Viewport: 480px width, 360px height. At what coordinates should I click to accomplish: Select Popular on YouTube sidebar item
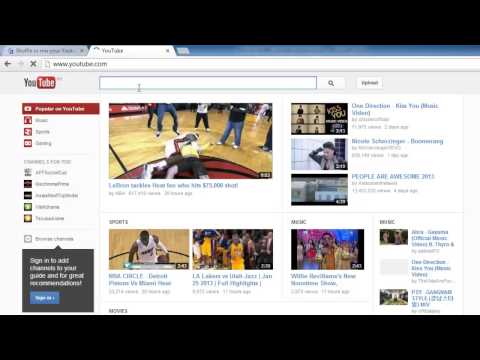click(61, 109)
